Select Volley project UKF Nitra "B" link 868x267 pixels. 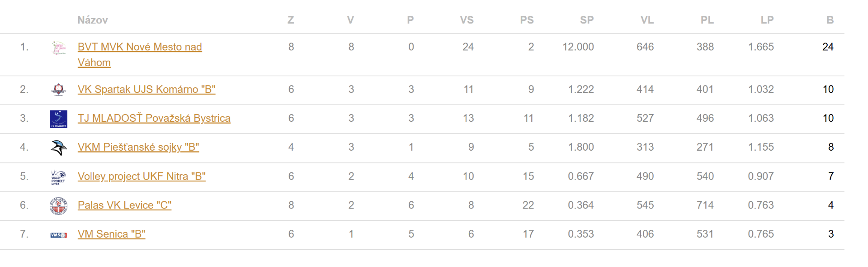click(142, 176)
